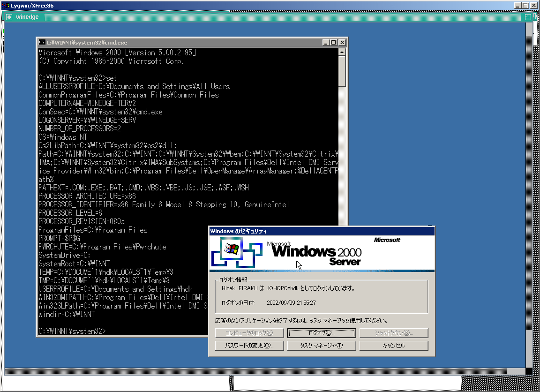
Task: Click the cmd.exe vertical scrollbar thumb
Action: (x=342, y=71)
